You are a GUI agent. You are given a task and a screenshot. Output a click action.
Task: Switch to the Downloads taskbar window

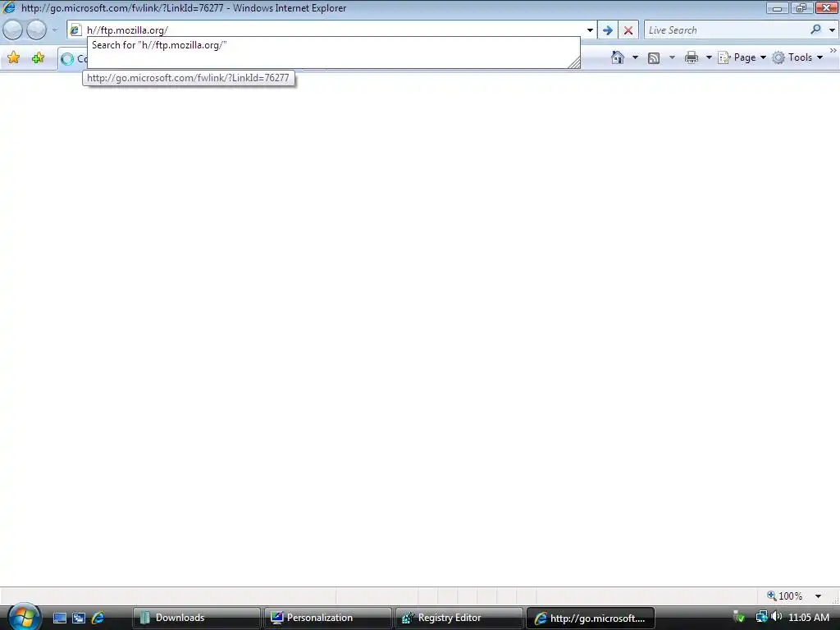(x=197, y=618)
